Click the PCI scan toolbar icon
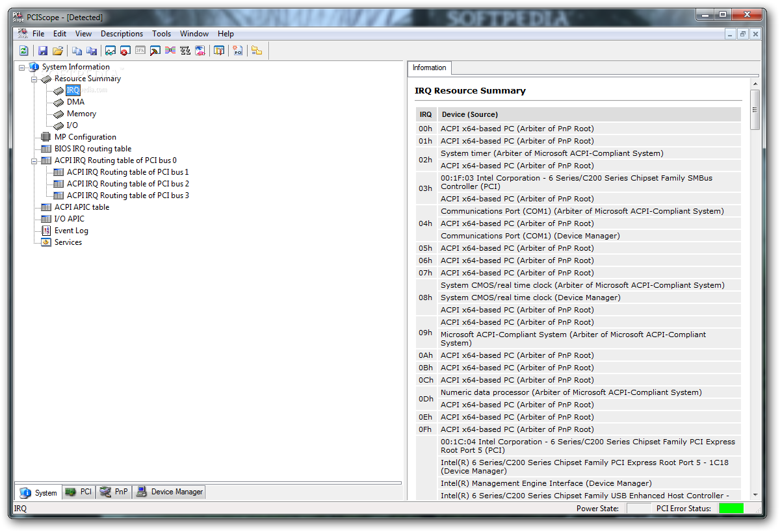 click(238, 51)
